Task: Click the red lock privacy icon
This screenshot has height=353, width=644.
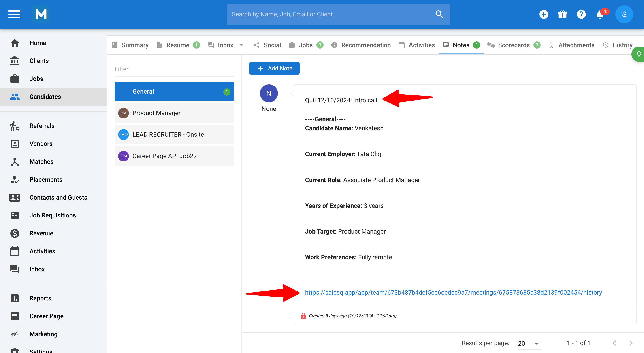Action: click(303, 316)
